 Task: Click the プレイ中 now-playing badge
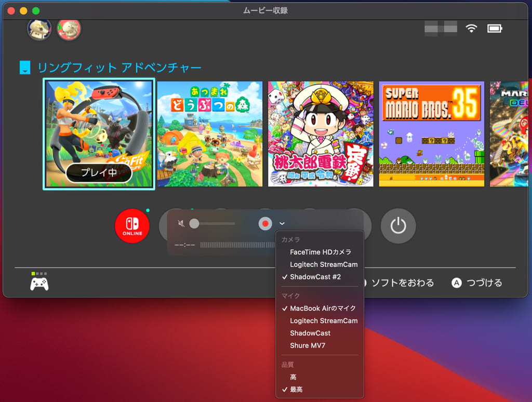(x=99, y=172)
